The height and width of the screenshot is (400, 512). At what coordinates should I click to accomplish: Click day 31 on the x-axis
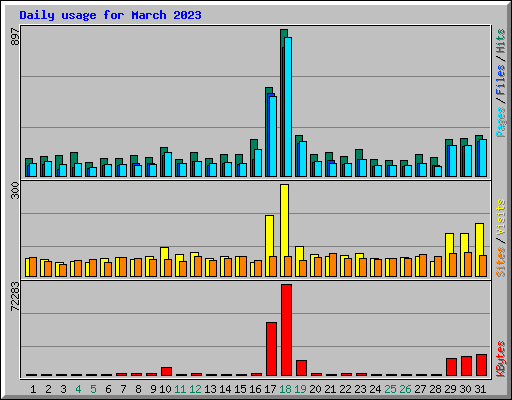pyautogui.click(x=480, y=389)
